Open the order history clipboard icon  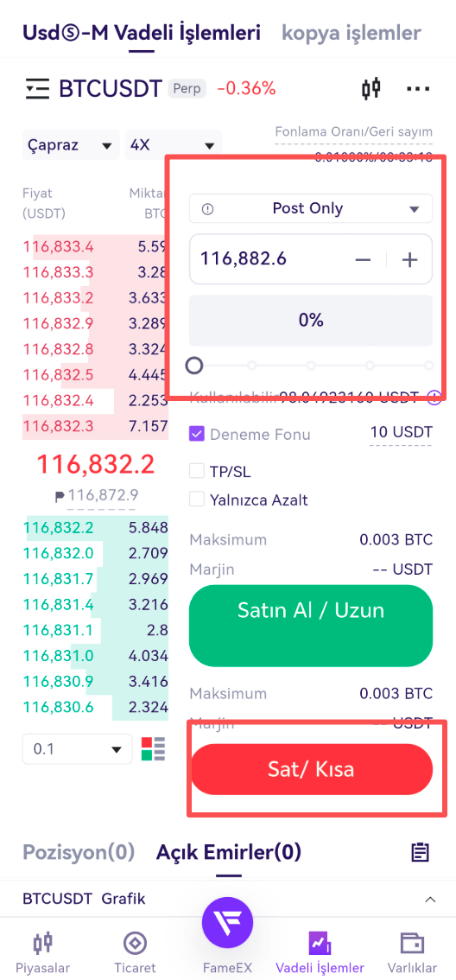pyautogui.click(x=420, y=851)
